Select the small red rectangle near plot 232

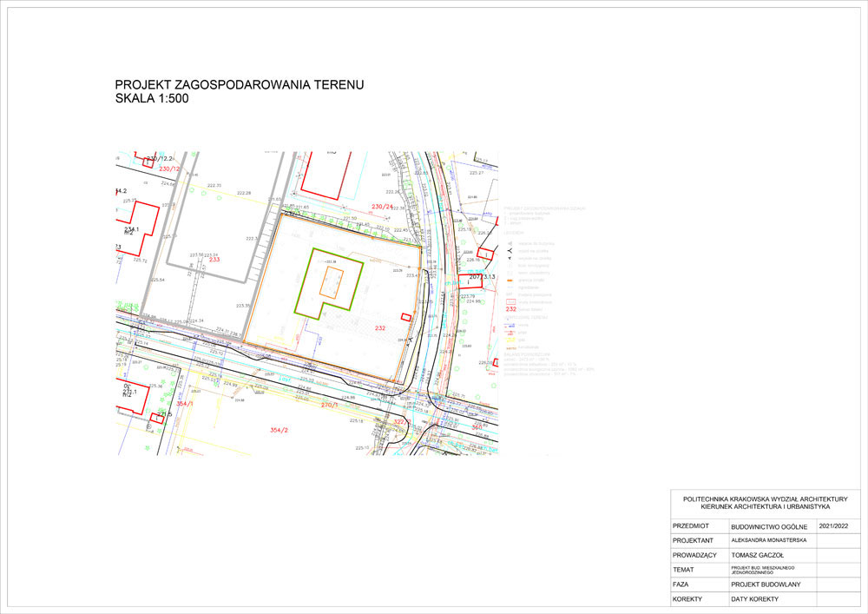click(x=404, y=318)
